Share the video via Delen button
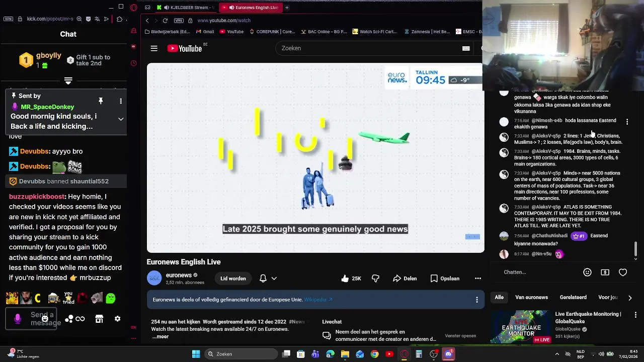This screenshot has width=644, height=362. tap(405, 278)
